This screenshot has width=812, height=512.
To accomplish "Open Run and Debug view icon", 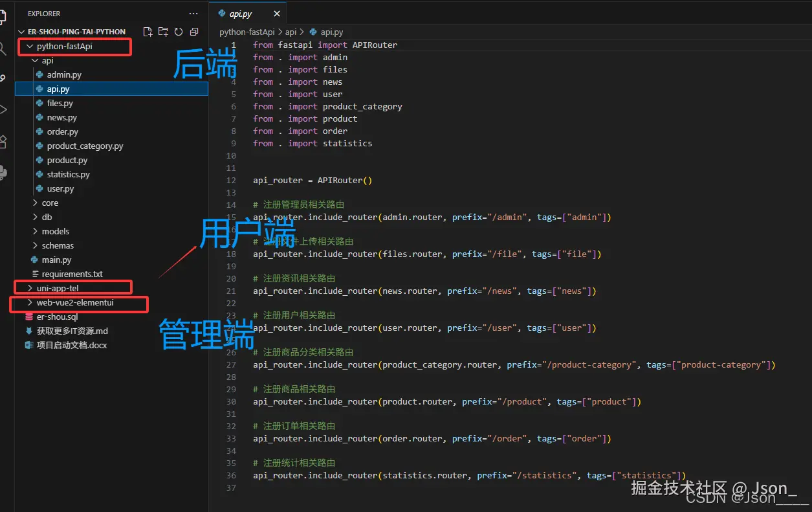I will click(3, 110).
